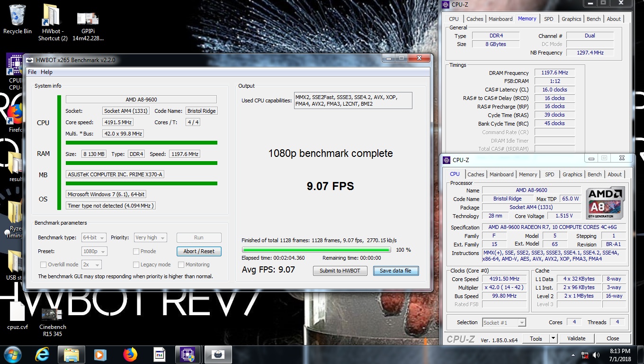Open the Priority Very high dropdown
The image size is (644, 364).
tap(150, 237)
